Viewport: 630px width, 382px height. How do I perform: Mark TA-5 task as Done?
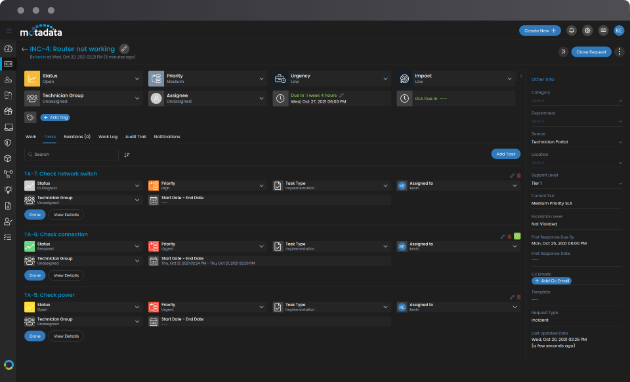coord(35,336)
